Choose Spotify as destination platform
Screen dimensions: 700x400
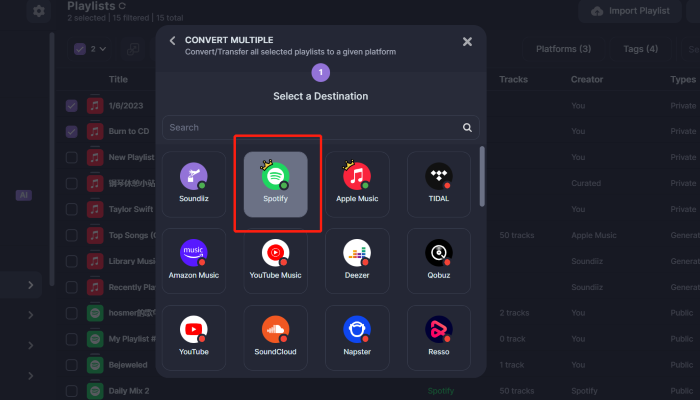coord(276,184)
